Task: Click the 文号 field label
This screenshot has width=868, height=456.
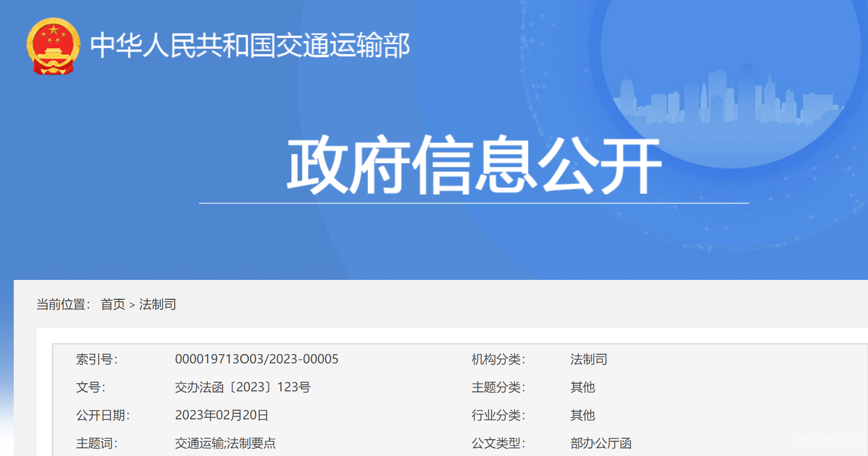Action: pyautogui.click(x=91, y=387)
